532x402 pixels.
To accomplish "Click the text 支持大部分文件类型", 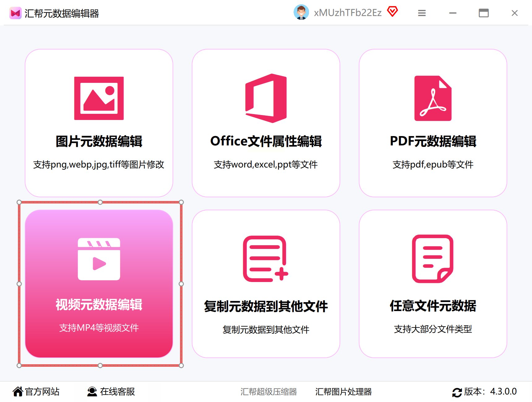I will [433, 329].
